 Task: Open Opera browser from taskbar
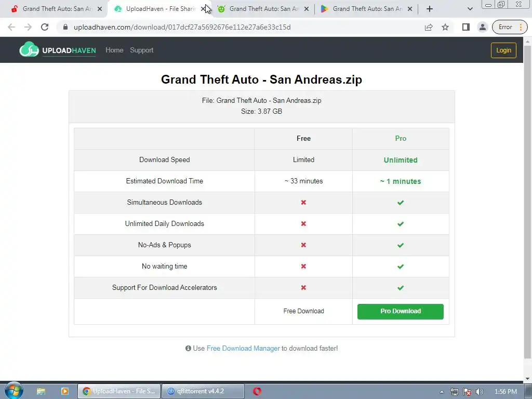coord(257,391)
